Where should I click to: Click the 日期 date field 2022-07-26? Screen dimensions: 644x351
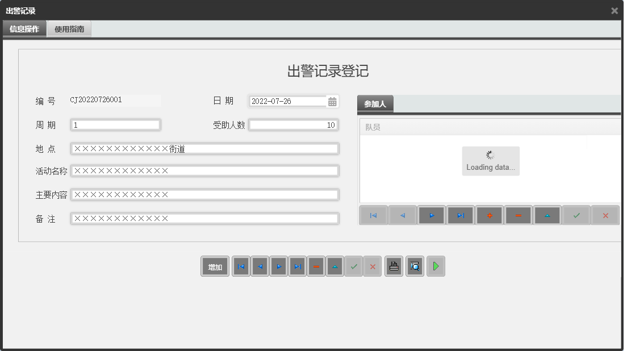tap(287, 102)
